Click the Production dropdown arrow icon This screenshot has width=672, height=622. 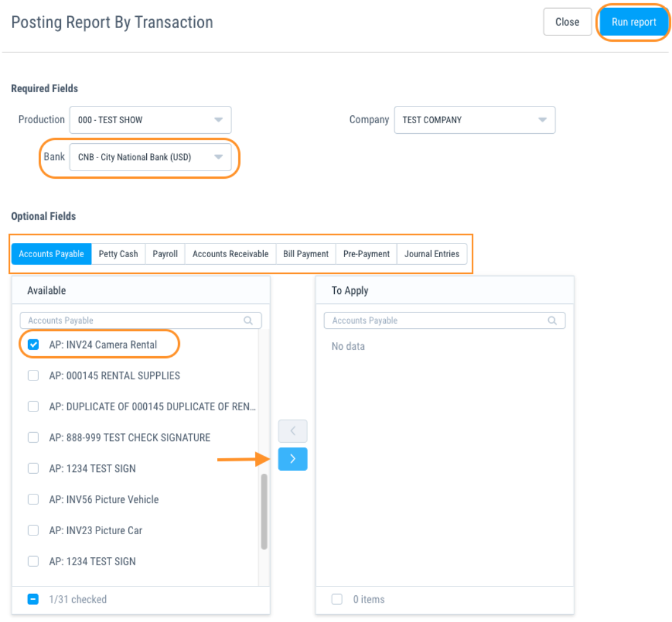pyautogui.click(x=218, y=120)
